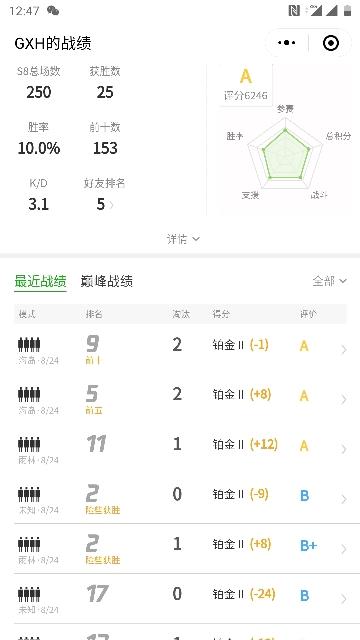
Task: Open the chevron on the 铂金 II (+12) row
Action: coord(344,449)
